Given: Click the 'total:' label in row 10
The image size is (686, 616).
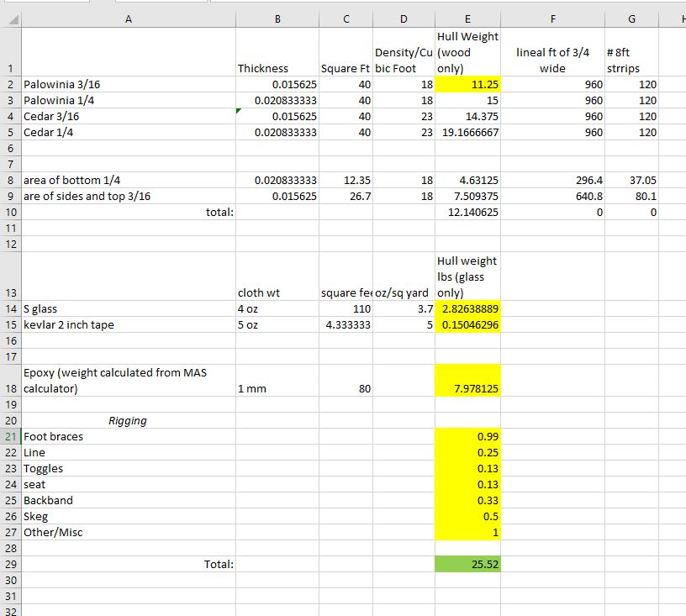Looking at the screenshot, I should (219, 212).
